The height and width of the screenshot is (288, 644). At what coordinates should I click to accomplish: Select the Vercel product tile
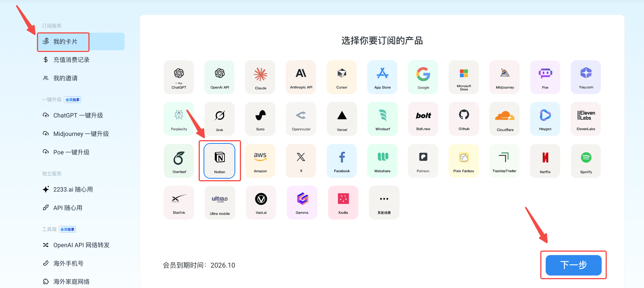point(342,119)
